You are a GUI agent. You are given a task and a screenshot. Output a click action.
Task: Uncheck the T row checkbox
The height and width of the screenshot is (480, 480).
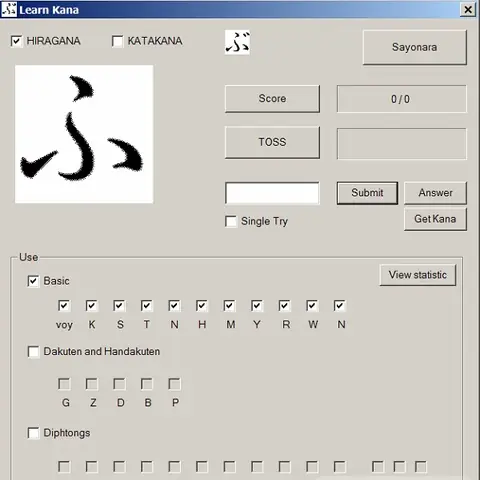click(x=147, y=306)
